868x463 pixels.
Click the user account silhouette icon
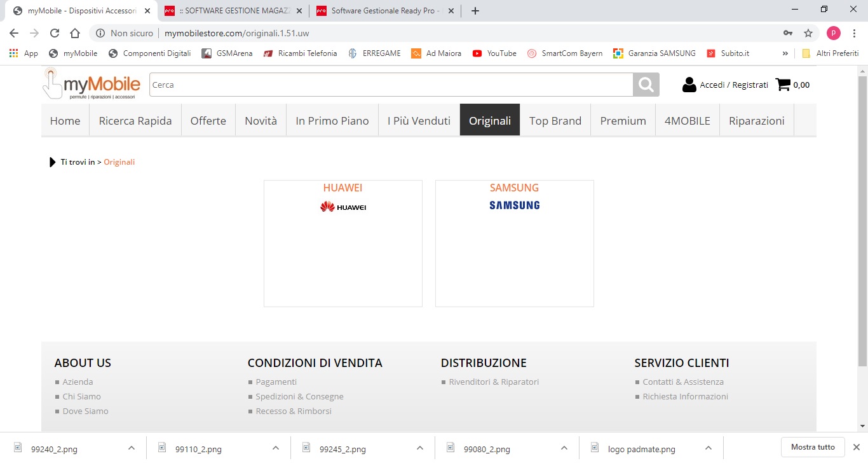pyautogui.click(x=689, y=85)
